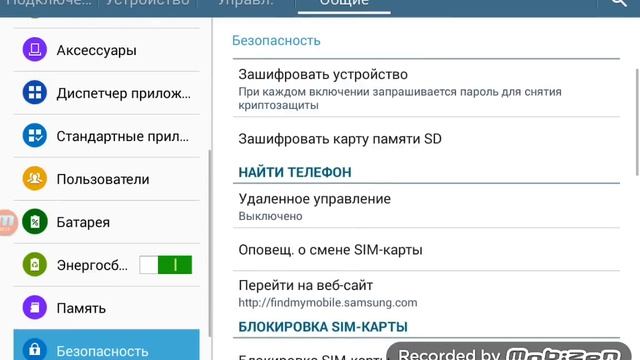Tap the Энергосб... label text
Screen dimensions: 640x360
tap(92, 265)
